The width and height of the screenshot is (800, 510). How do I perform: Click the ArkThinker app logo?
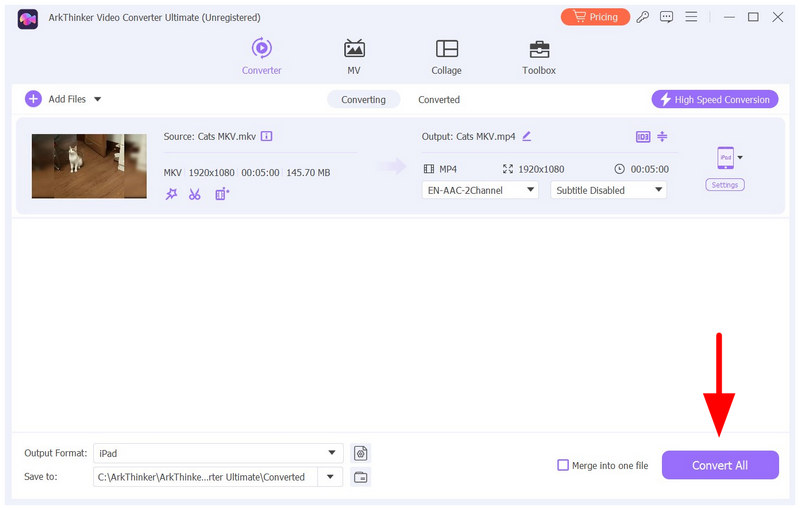[28, 19]
